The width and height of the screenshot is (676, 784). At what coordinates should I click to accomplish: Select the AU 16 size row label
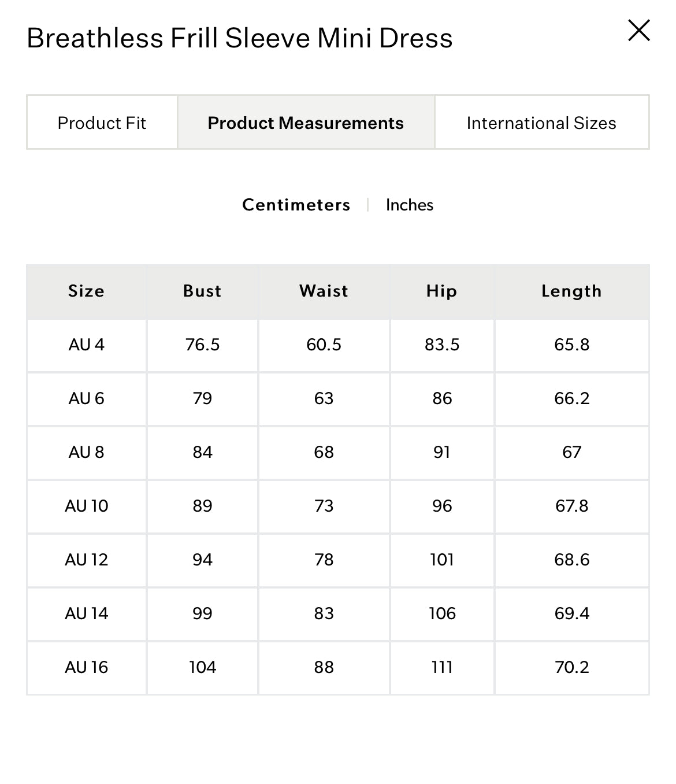click(x=86, y=667)
